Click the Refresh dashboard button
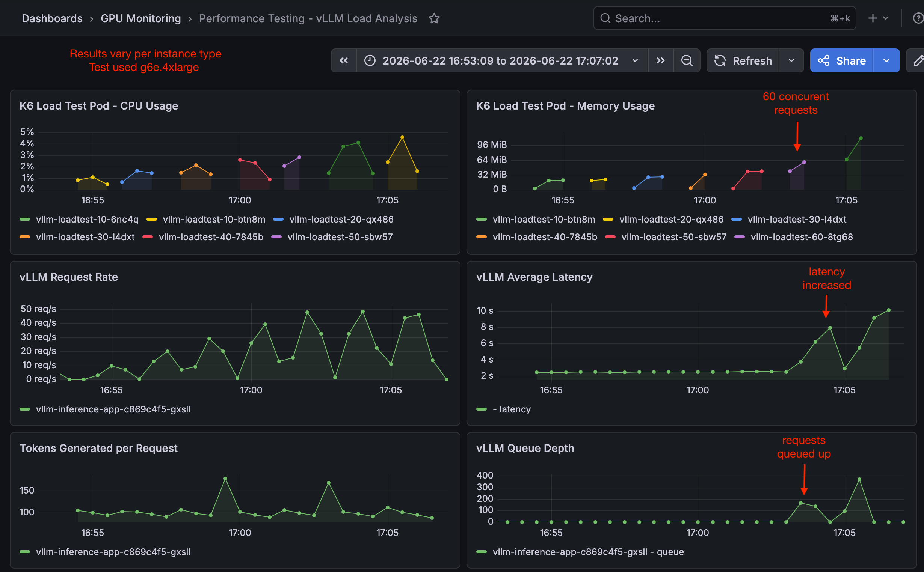This screenshot has width=924, height=572. (x=743, y=60)
